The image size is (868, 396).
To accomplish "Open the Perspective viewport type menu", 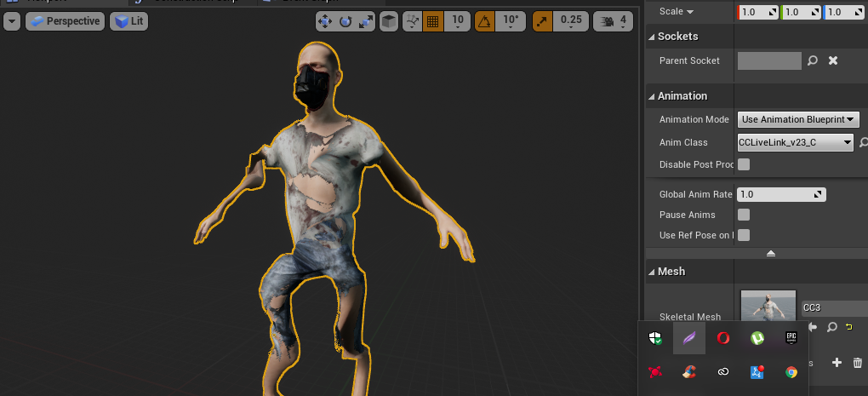I will point(65,20).
